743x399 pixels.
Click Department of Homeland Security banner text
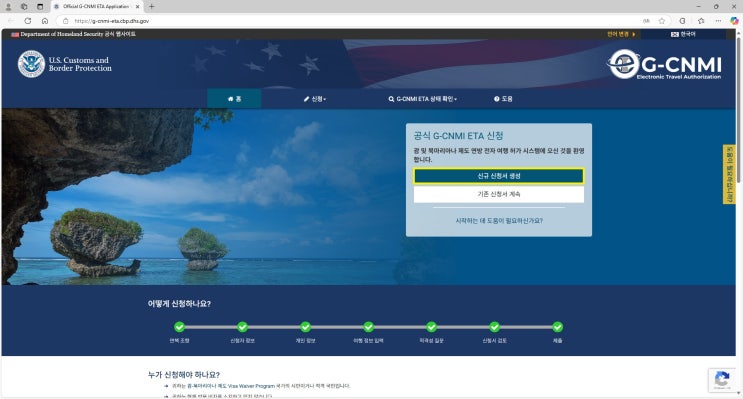point(78,34)
